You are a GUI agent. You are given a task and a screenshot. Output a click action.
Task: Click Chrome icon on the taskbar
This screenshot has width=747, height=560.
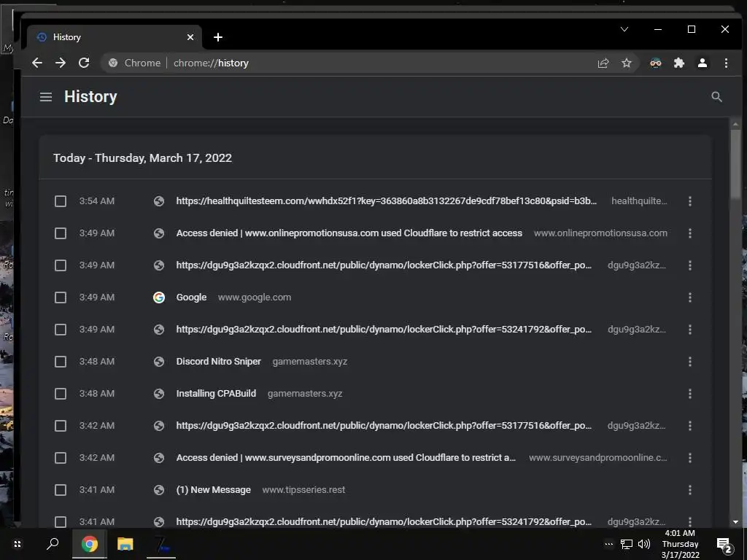point(89,544)
